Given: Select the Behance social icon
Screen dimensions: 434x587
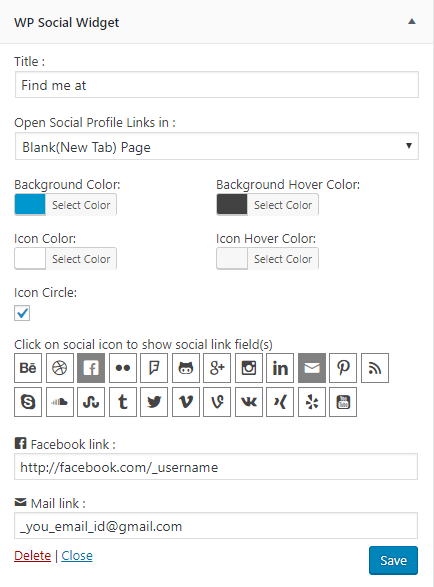Looking at the screenshot, I should coord(28,368).
